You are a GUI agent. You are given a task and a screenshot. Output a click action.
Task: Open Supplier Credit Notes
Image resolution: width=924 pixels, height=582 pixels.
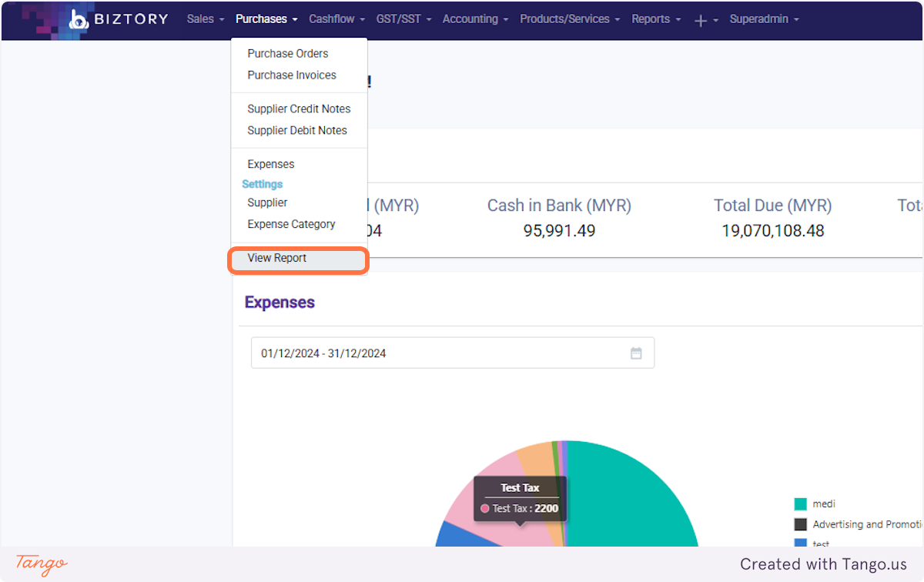[x=299, y=109]
